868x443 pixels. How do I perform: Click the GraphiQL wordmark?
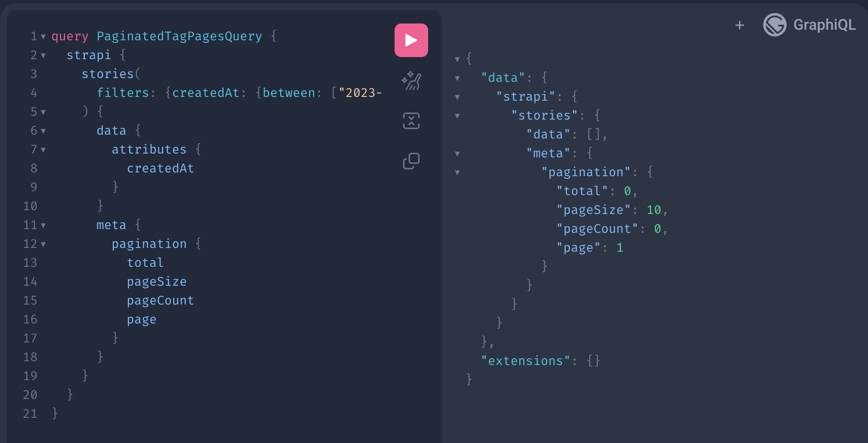pos(824,25)
